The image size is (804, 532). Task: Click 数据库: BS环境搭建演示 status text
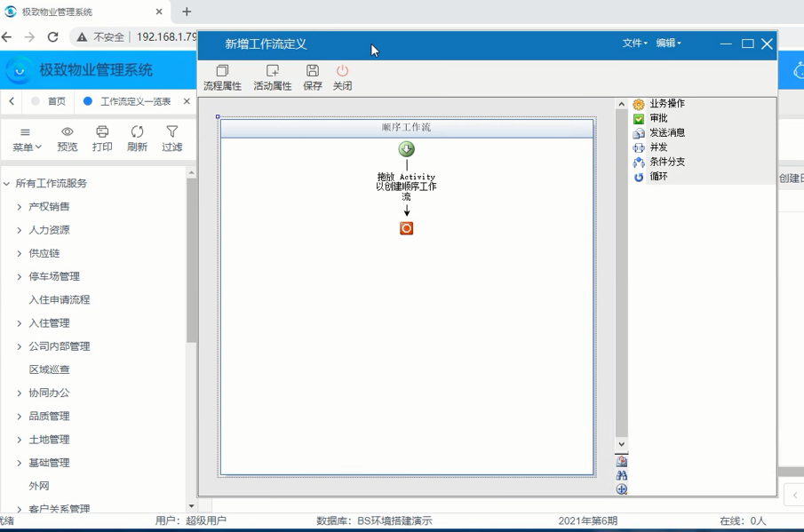coord(374,520)
